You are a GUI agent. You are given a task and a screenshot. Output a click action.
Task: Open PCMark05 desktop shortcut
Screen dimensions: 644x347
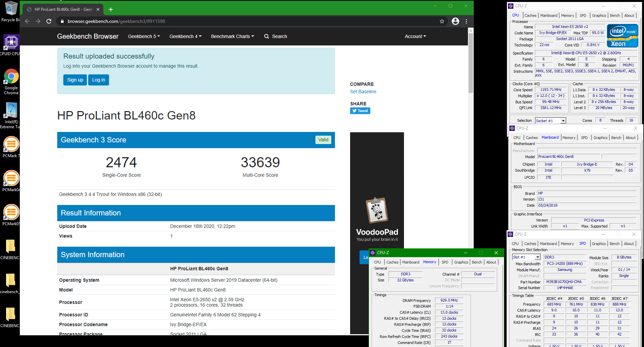(11, 215)
